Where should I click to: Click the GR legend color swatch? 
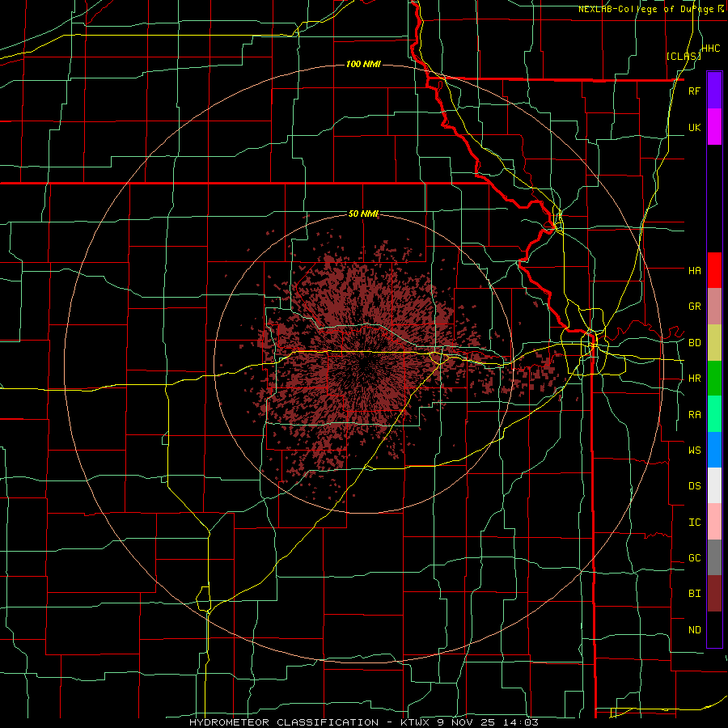point(714,307)
